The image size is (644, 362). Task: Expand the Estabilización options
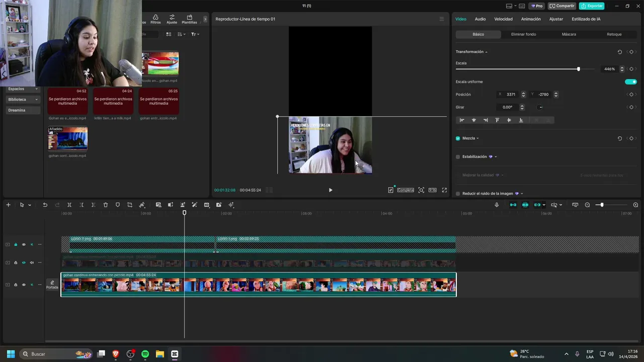click(496, 157)
